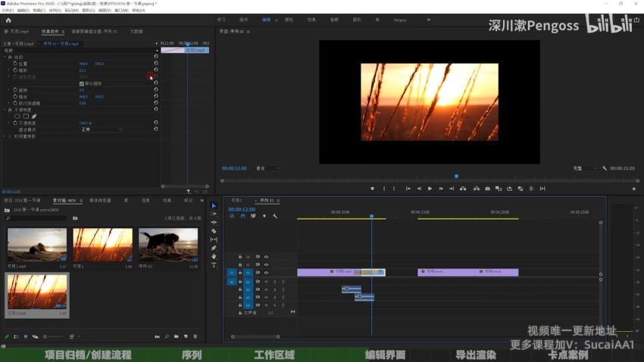Toggle the uniform scale checkbox
This screenshot has height=362, width=644.
[81, 84]
